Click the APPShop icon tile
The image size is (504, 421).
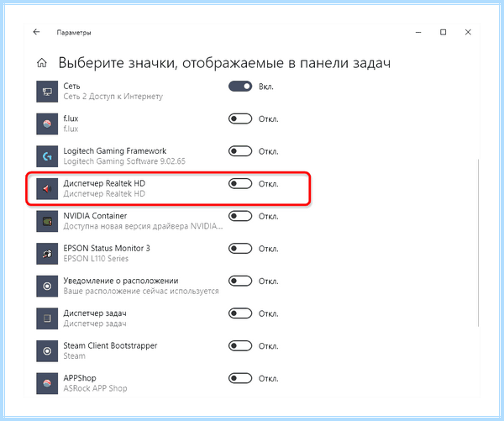47,383
